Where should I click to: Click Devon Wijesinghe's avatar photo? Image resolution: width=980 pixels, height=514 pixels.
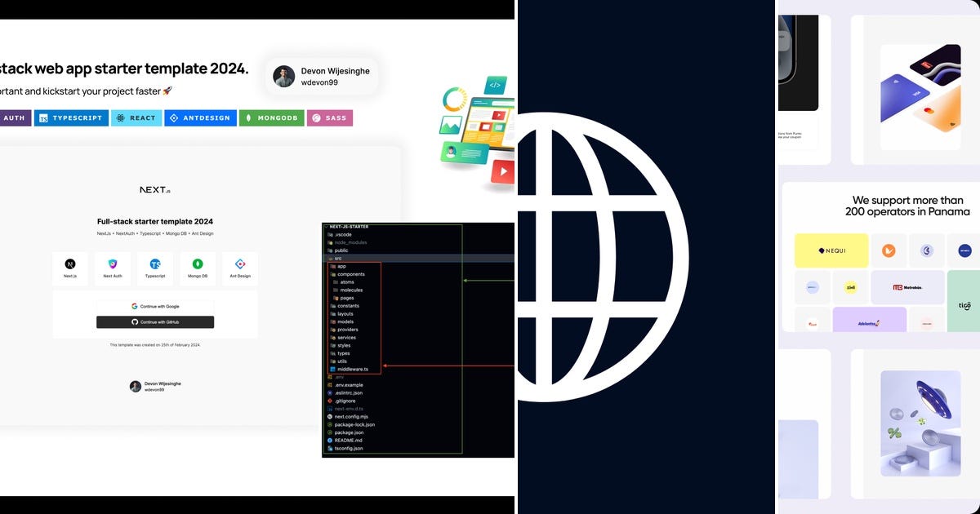coord(283,74)
